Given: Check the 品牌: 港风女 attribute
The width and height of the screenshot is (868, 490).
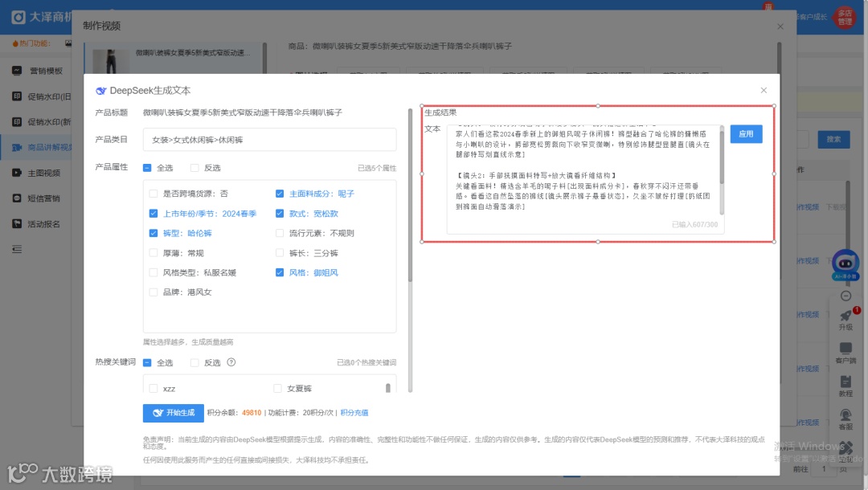Looking at the screenshot, I should [x=154, y=292].
